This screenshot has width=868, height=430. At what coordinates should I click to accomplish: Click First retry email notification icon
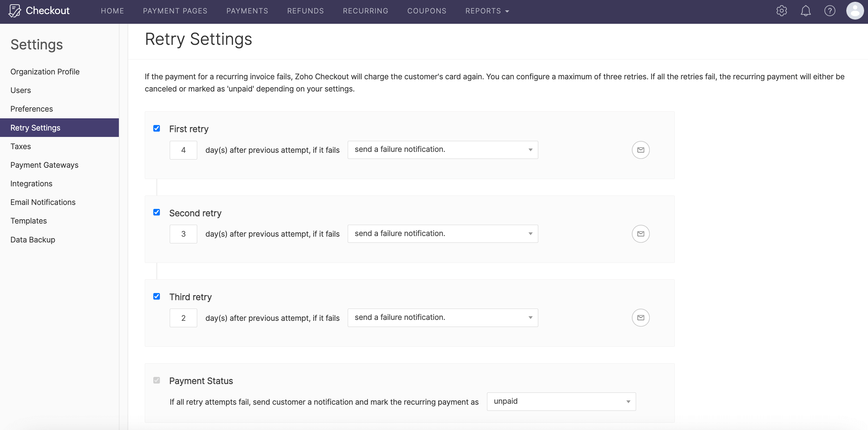pos(640,150)
